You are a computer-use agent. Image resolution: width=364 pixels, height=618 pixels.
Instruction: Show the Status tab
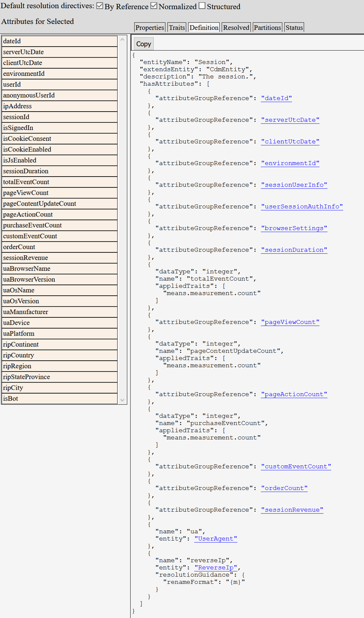(294, 28)
